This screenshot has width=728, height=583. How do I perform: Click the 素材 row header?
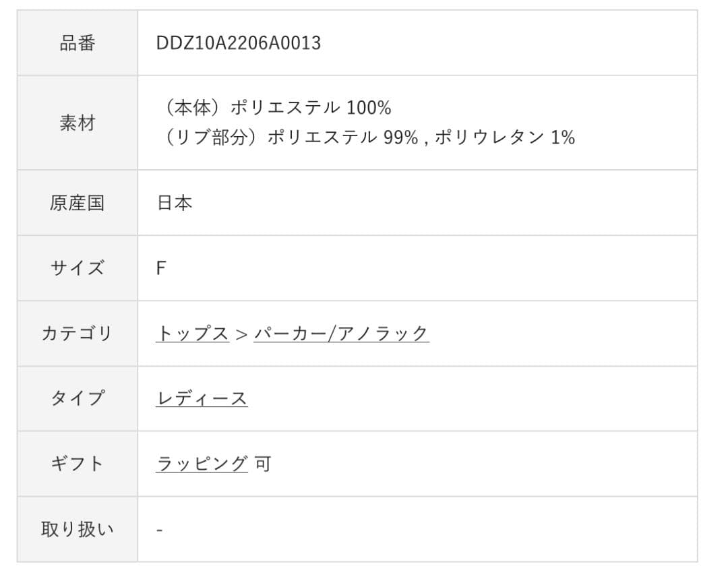[x=78, y=123]
